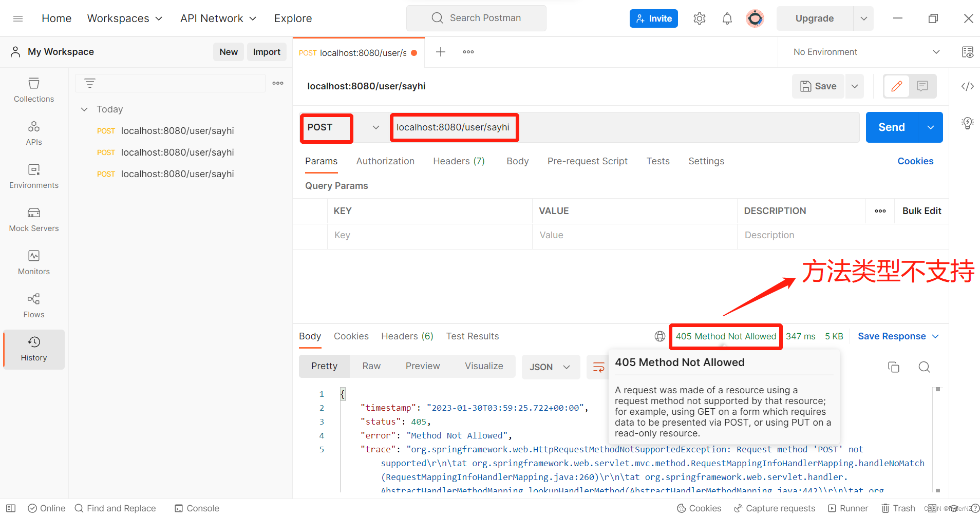Open the APIs sidebar panel

tap(34, 133)
